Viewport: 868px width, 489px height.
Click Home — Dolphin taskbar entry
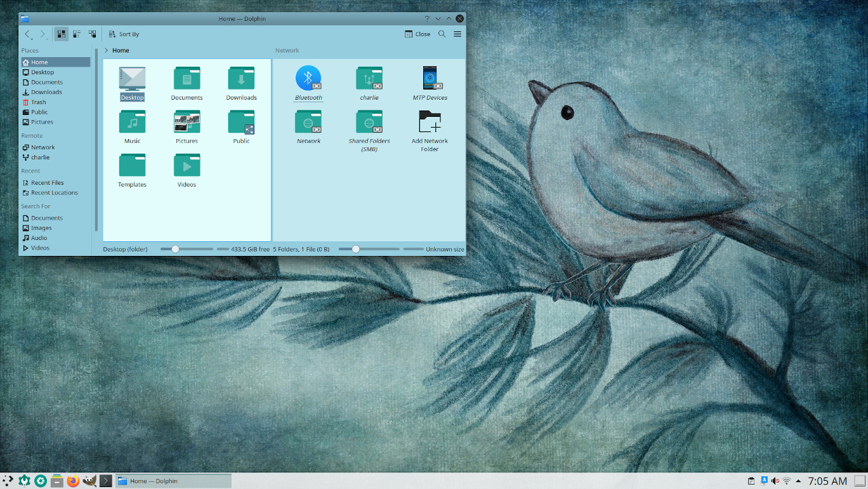(173, 481)
